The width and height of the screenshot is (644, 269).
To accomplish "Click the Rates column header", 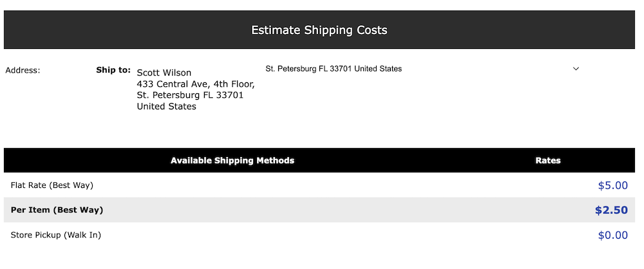I will (548, 160).
